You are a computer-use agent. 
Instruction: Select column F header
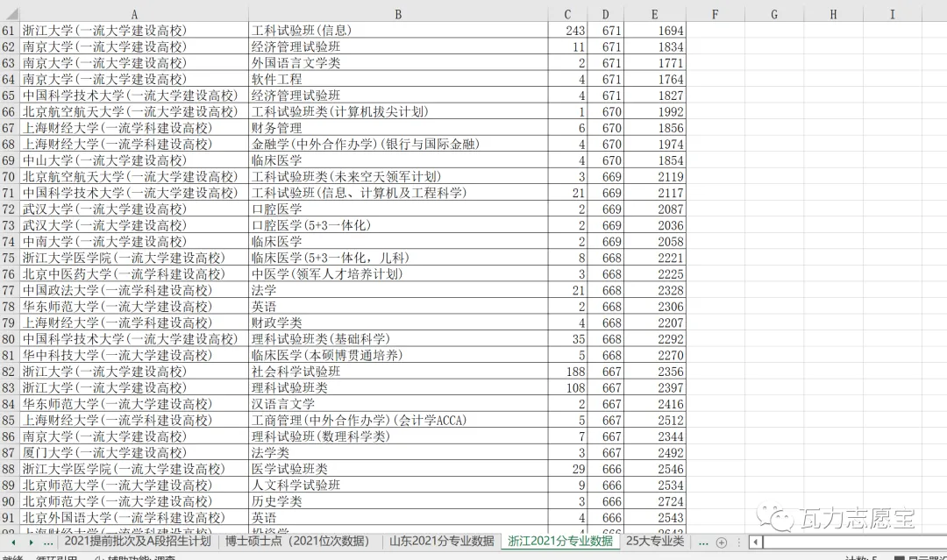pos(716,15)
